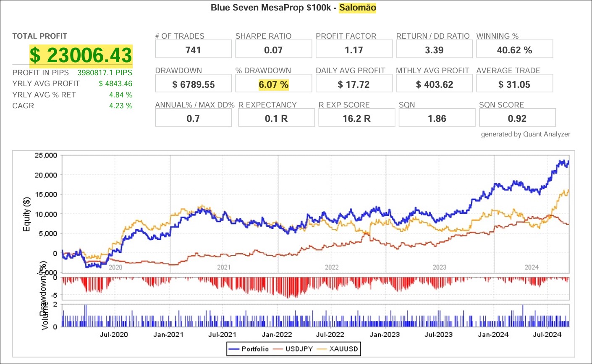The image size is (592, 364).
Task: Select the SHARPE RATIO label
Action: point(263,36)
